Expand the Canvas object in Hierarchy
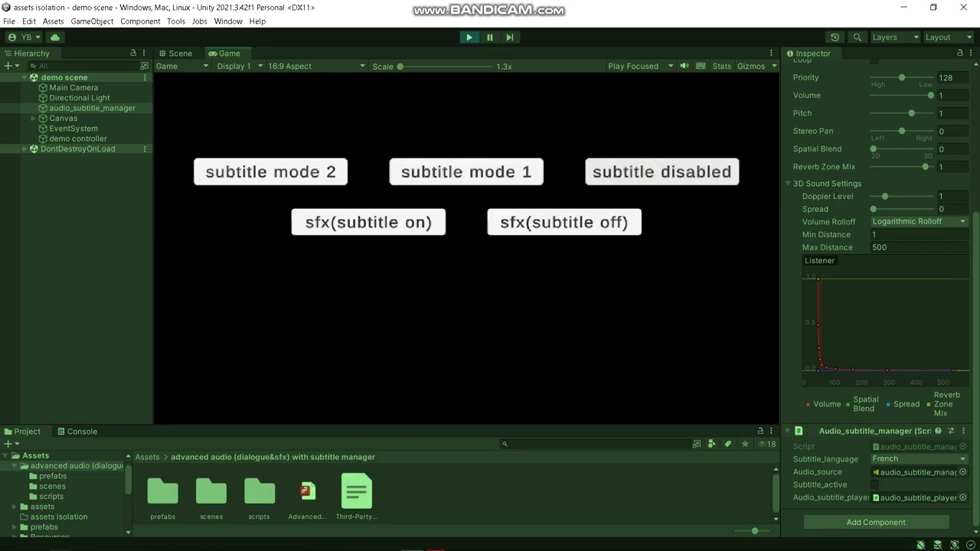 pyautogui.click(x=34, y=119)
